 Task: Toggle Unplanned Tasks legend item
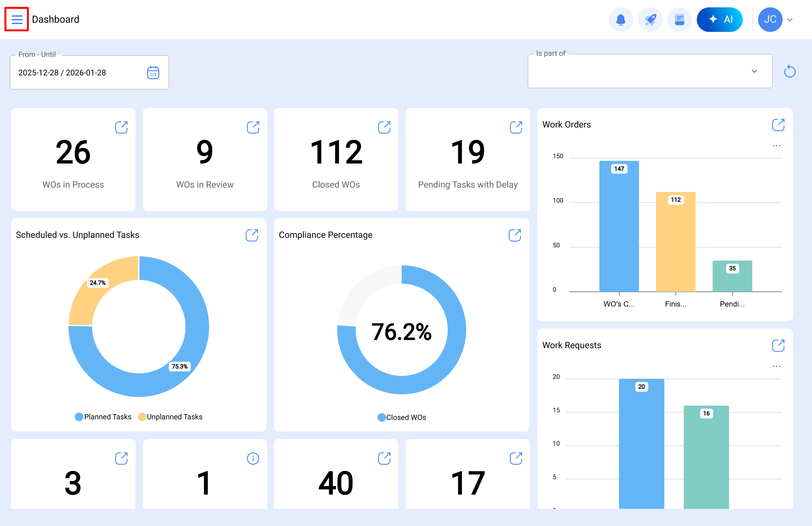point(170,417)
